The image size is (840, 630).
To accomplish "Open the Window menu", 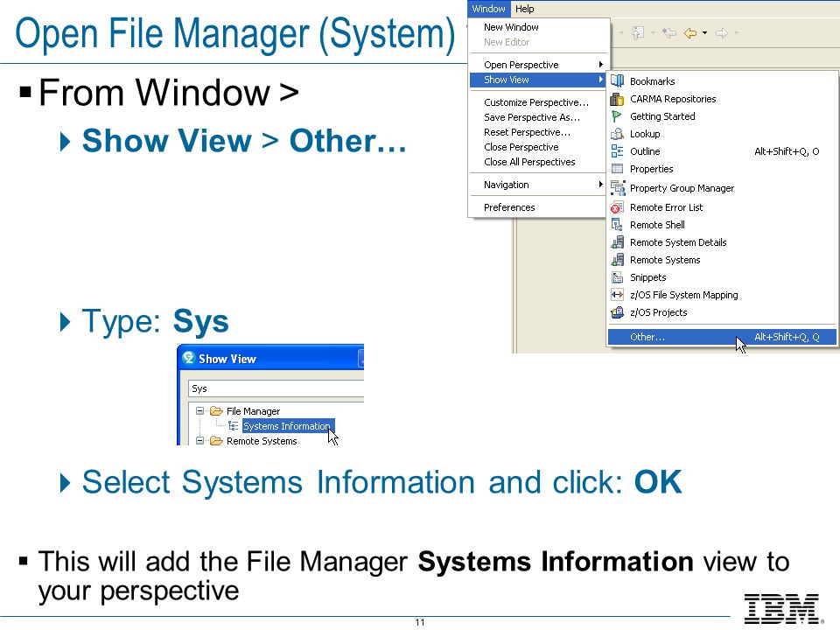I will 488,9.
